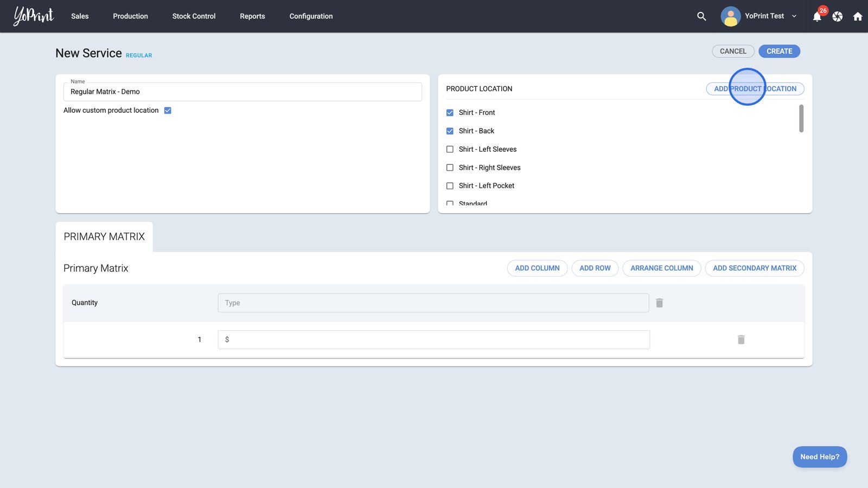Click the product location list scrollbar

coord(801,119)
